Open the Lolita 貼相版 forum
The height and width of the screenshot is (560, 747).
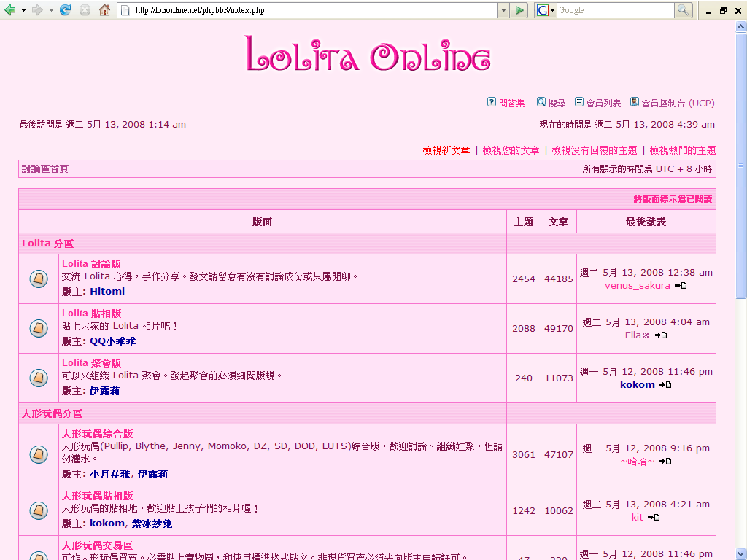tap(91, 314)
